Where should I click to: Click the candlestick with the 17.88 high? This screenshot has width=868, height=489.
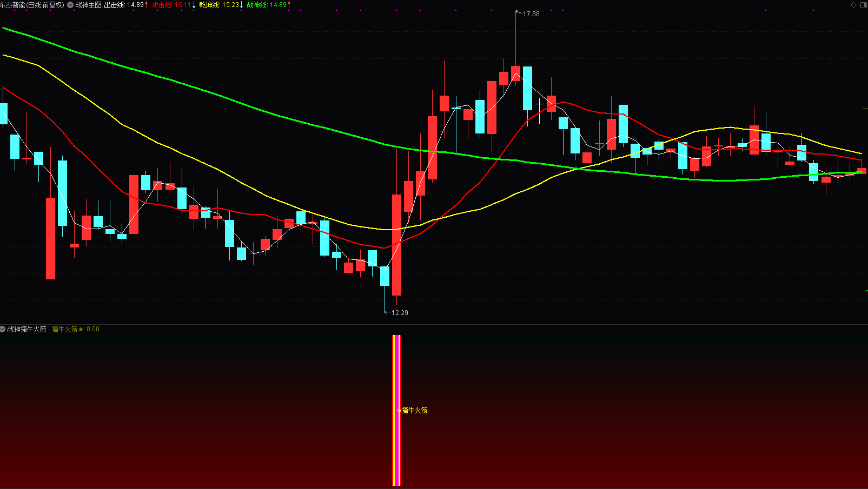coord(515,73)
